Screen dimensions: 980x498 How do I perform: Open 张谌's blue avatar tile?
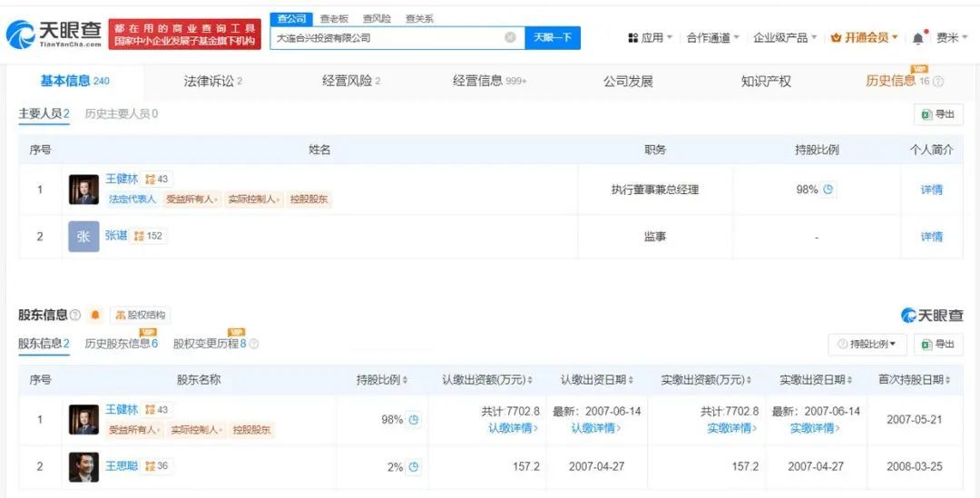(83, 237)
